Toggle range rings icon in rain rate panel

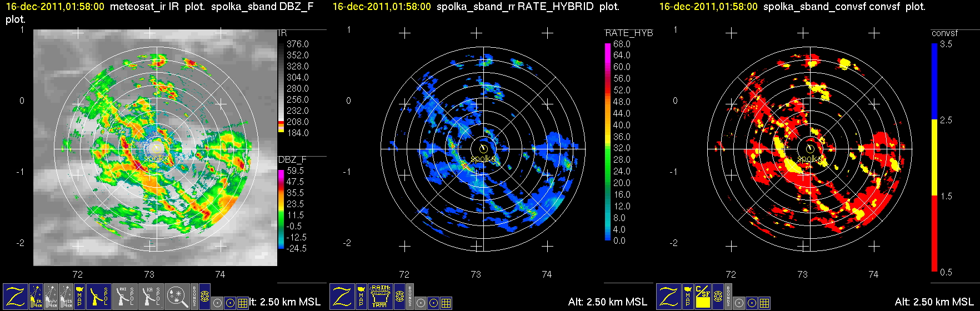click(399, 297)
